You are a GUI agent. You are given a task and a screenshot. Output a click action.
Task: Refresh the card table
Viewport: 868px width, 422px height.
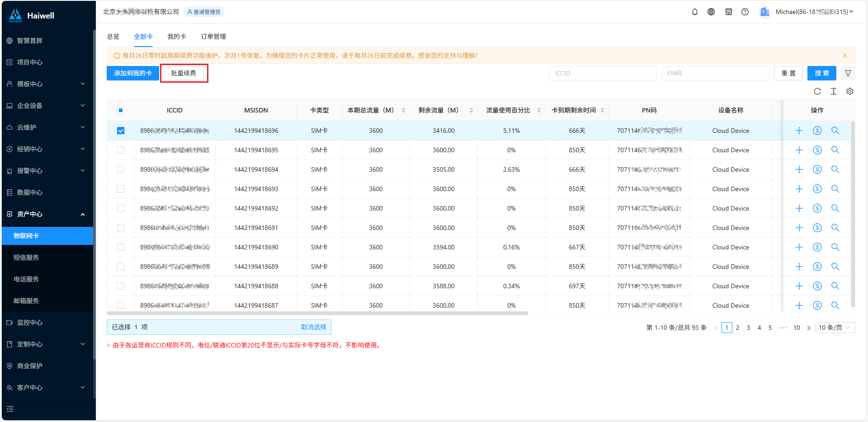pos(817,91)
